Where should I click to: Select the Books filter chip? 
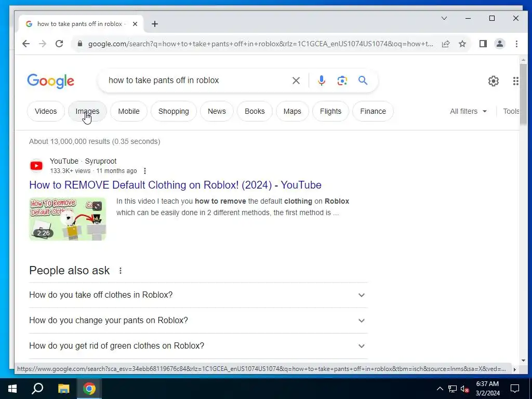tap(255, 111)
